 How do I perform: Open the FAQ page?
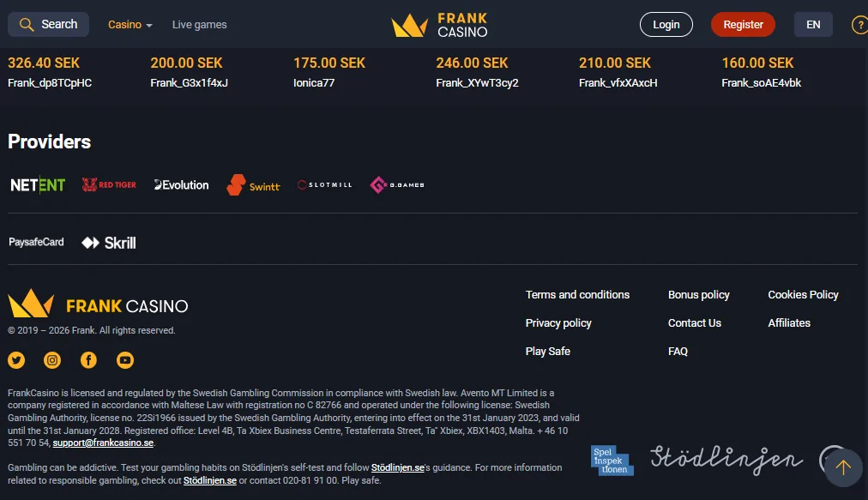pos(678,351)
